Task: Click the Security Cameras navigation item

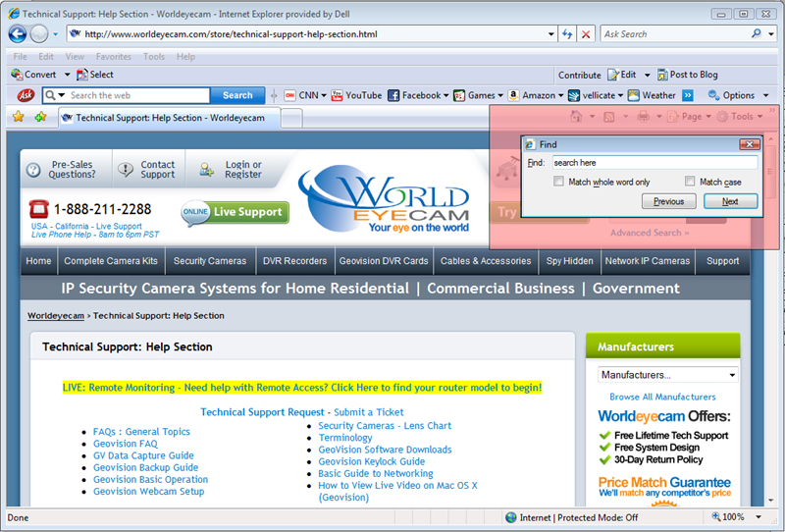Action: click(210, 261)
